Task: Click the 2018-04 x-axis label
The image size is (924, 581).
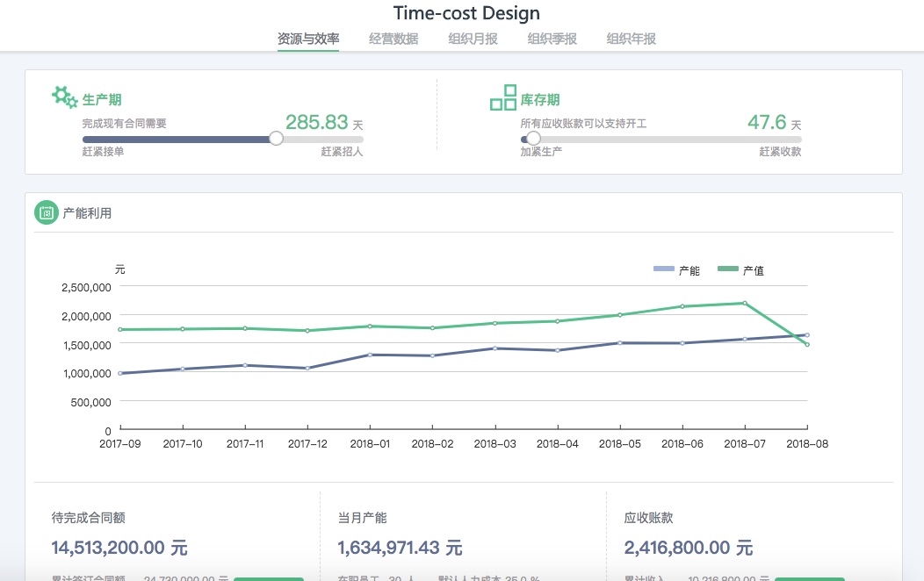Action: (x=558, y=444)
